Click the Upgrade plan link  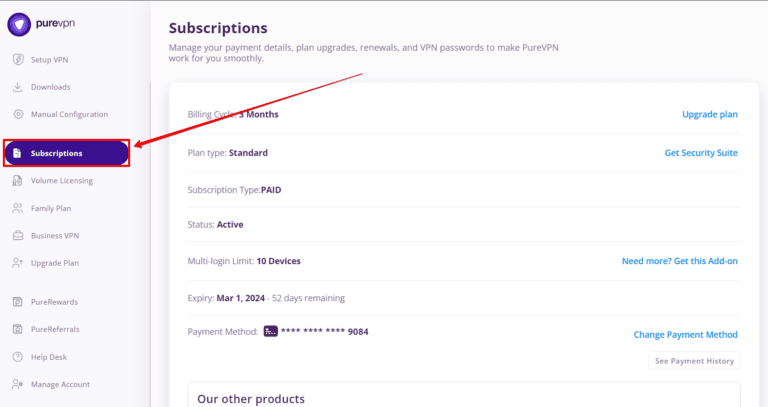point(709,114)
